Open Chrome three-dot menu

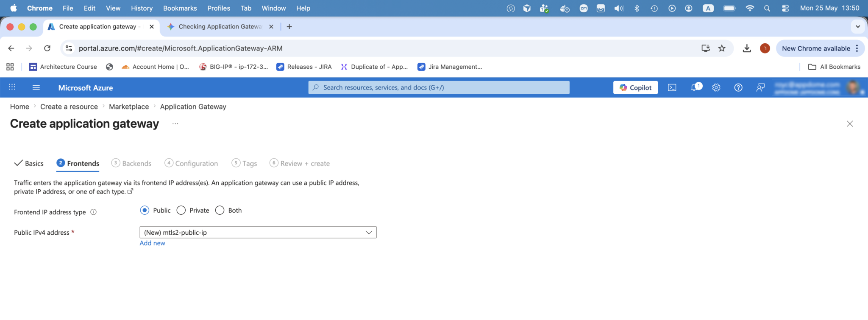tap(857, 48)
